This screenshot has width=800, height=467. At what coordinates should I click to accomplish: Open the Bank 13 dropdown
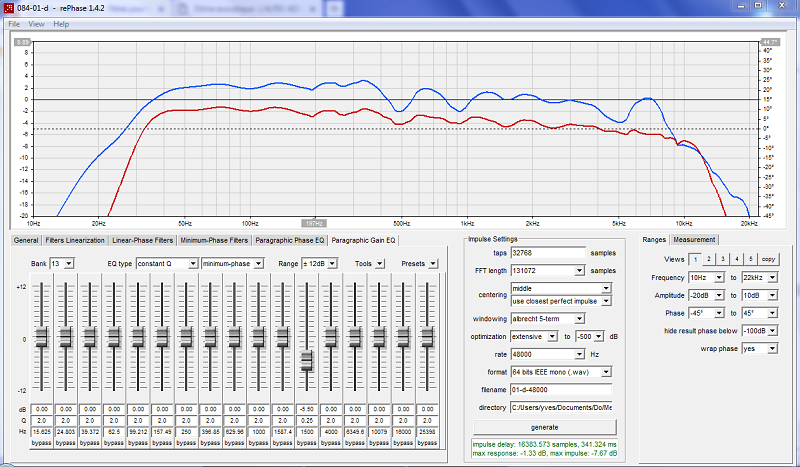[x=69, y=264]
